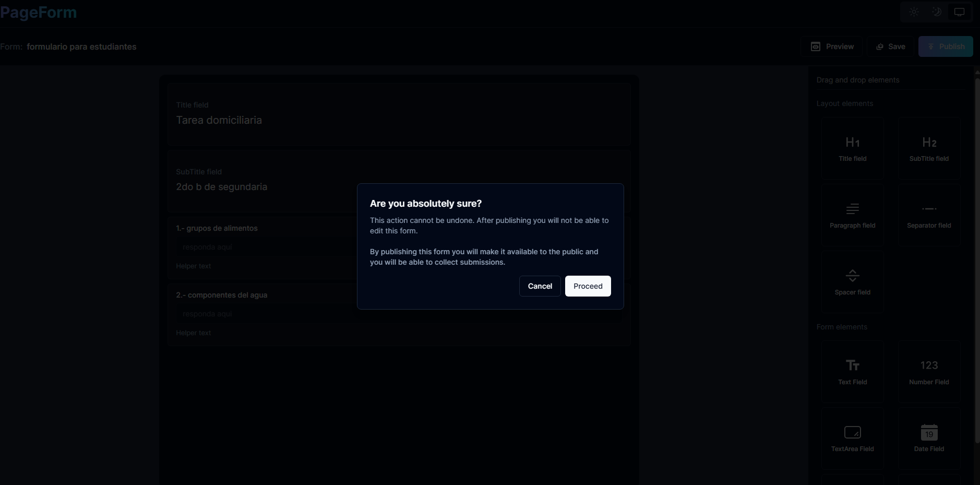This screenshot has height=485, width=980.
Task: Click form name 'formulario para estudiantes'
Action: click(x=81, y=46)
